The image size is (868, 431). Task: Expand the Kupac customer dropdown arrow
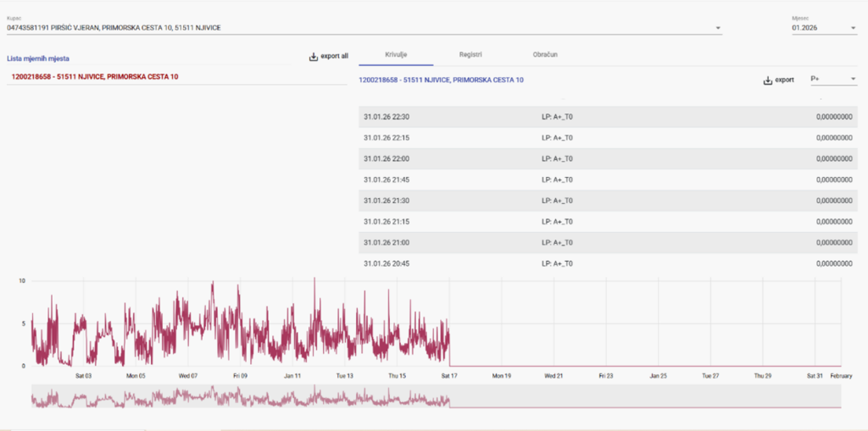click(718, 29)
